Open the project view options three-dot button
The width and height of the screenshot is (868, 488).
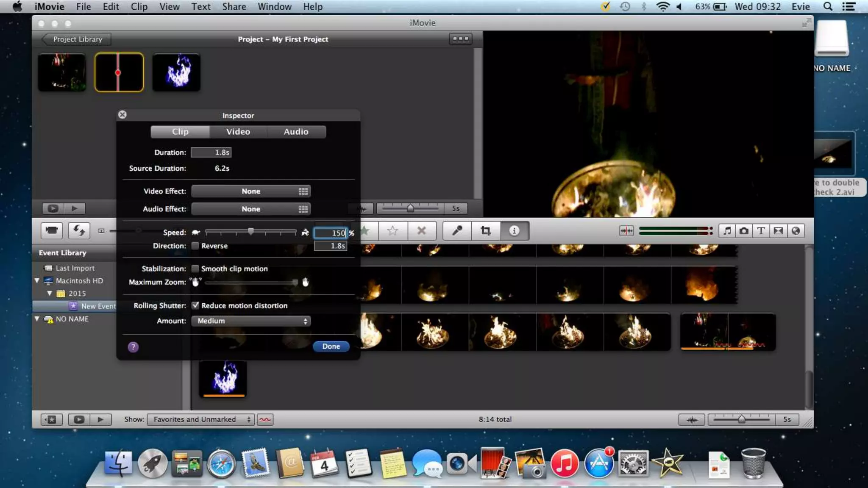click(461, 39)
